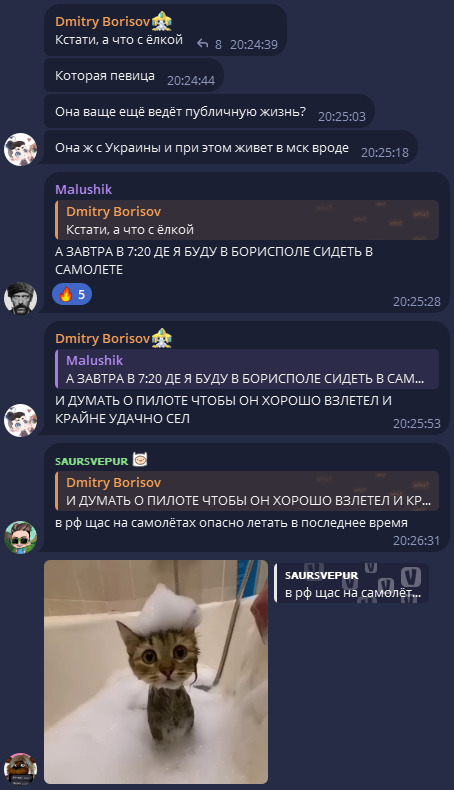Click the 20:26:31 timestamp on SAURSVEPUR's message

[416, 541]
